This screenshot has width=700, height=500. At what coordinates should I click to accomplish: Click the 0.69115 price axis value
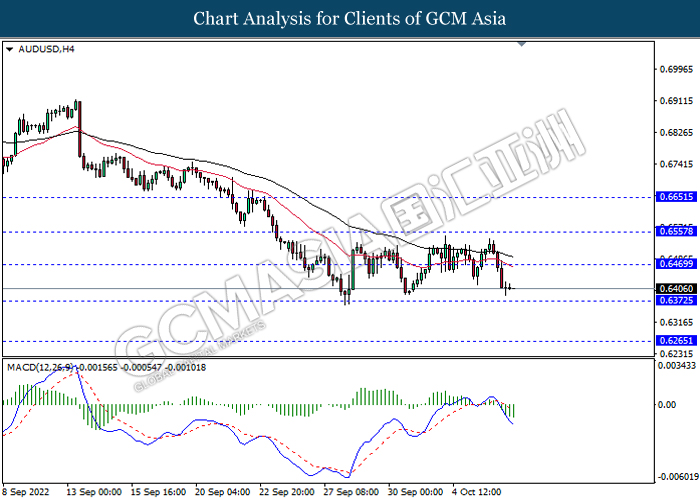[x=676, y=101]
